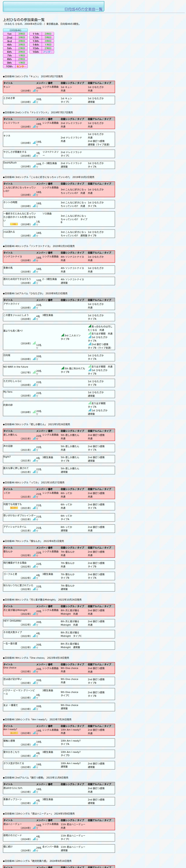Click the triangle icon in My fans row
The height and width of the screenshot is (868, 186).
pos(34,395)
